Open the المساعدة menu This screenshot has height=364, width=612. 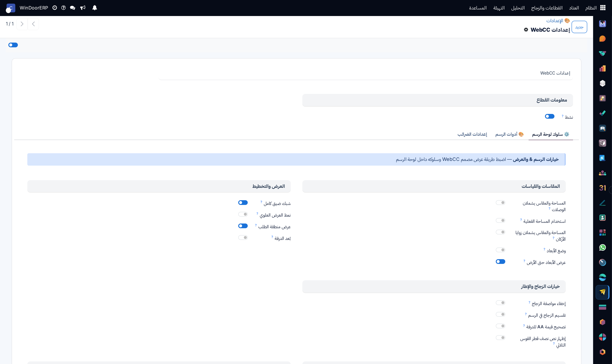coord(478,8)
